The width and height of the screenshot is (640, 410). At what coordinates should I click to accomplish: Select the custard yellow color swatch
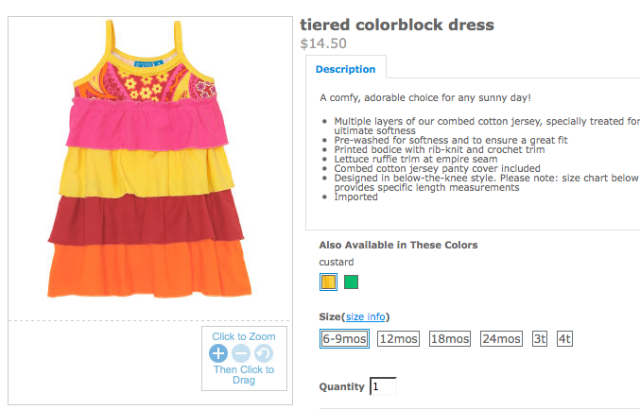coord(328,282)
